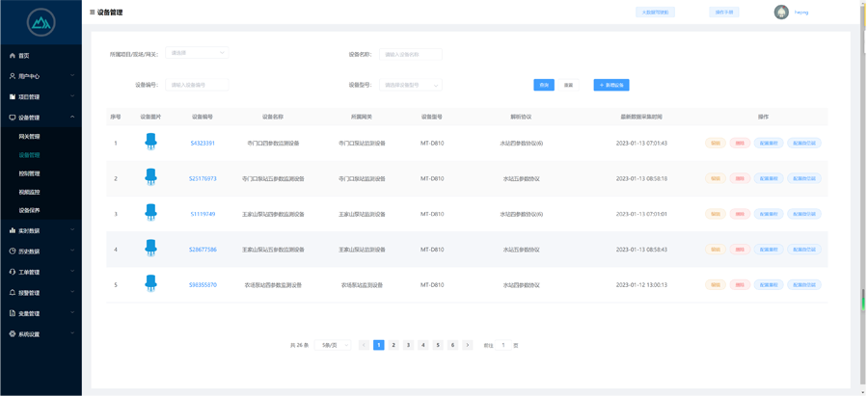Image resolution: width=868 pixels, height=396 pixels.
Task: Click the 首页 home icon in sidebar
Action: (13, 56)
